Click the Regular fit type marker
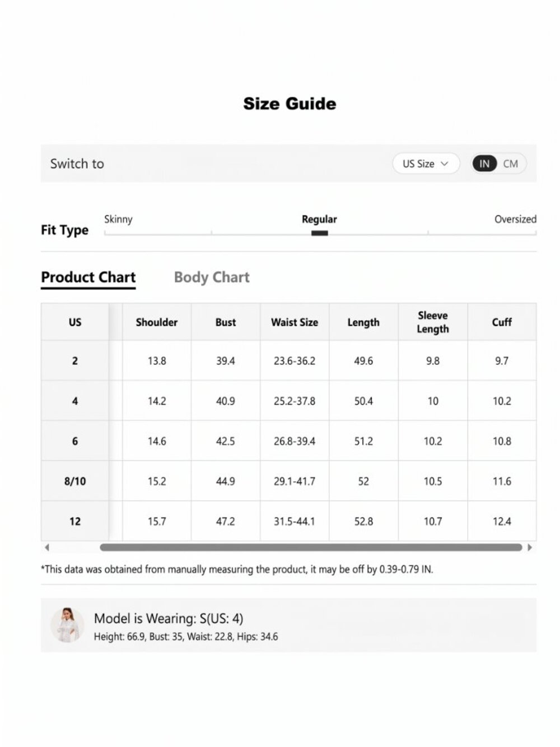 pos(319,233)
